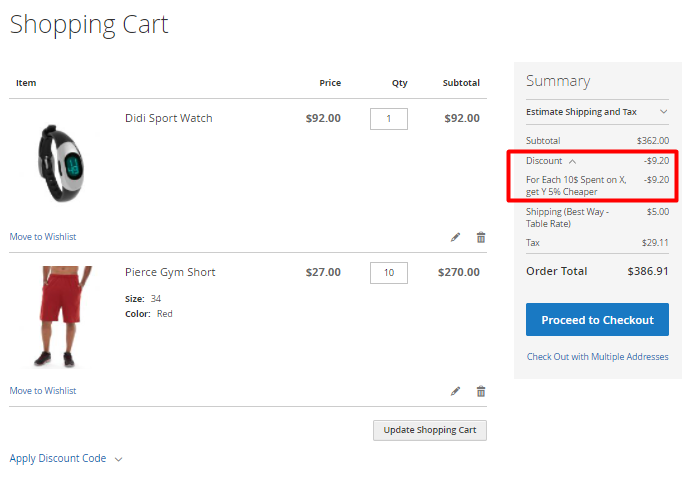Click edit pencil icon for Didi Sport Watch
Image resolution: width=685 pixels, height=495 pixels.
[x=456, y=237]
